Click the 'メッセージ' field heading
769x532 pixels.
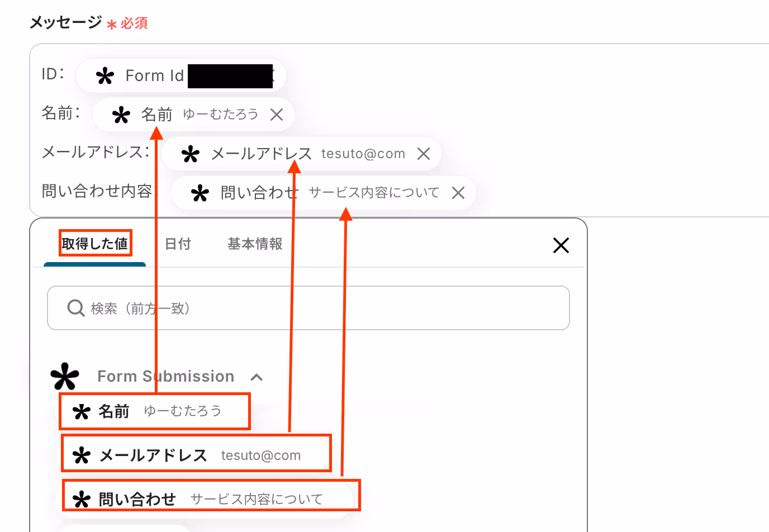[65, 22]
